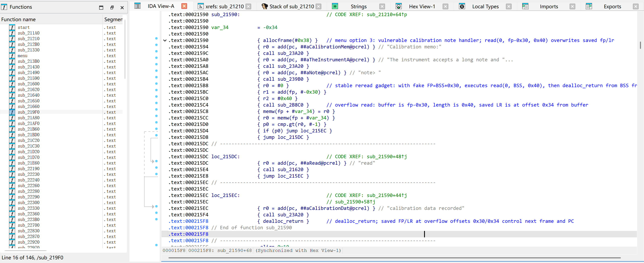Toggle breakpoint dot at address 000215F8
This screenshot has width=644, height=263.
pos(156,219)
